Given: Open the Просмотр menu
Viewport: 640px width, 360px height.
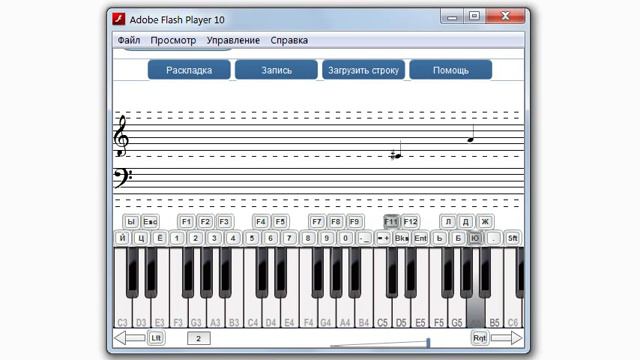Looking at the screenshot, I should [173, 40].
